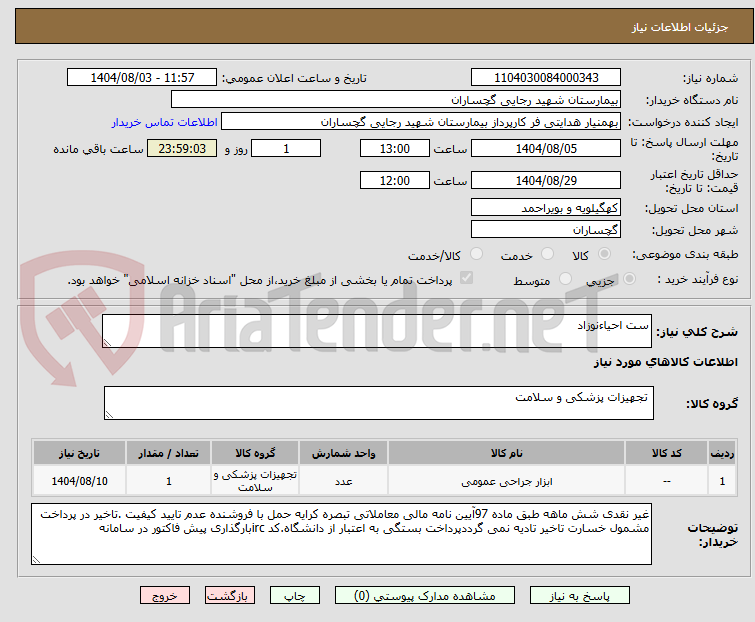Select the کالا/خدمت radio button
Image resolution: width=755 pixels, height=622 pixels.
tap(476, 254)
